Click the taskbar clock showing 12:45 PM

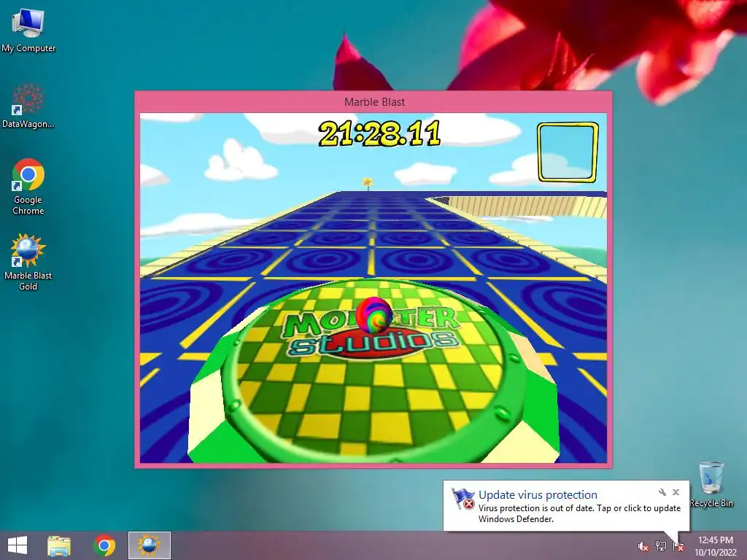click(x=716, y=545)
